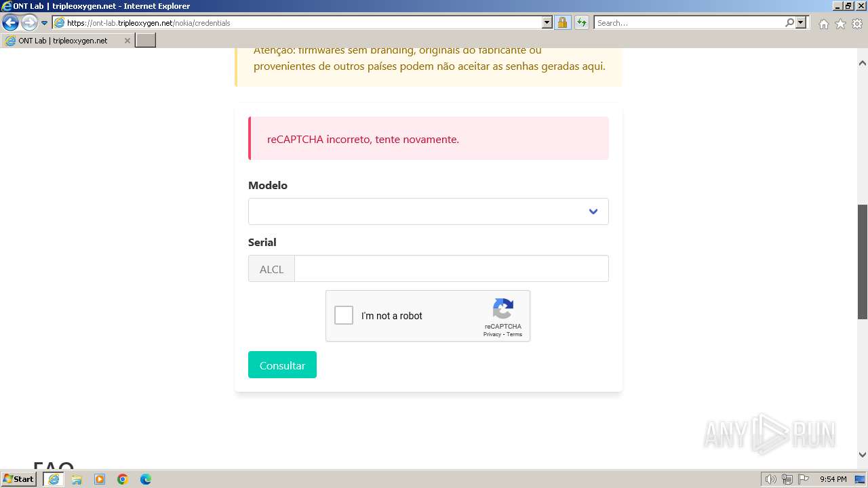
Task: Click the 9:54 PM system clock
Action: click(x=833, y=479)
